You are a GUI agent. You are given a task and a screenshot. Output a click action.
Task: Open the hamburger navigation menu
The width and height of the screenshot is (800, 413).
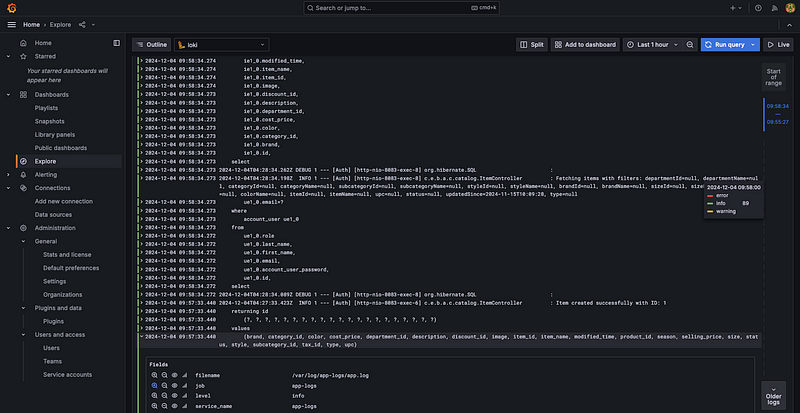[11, 25]
